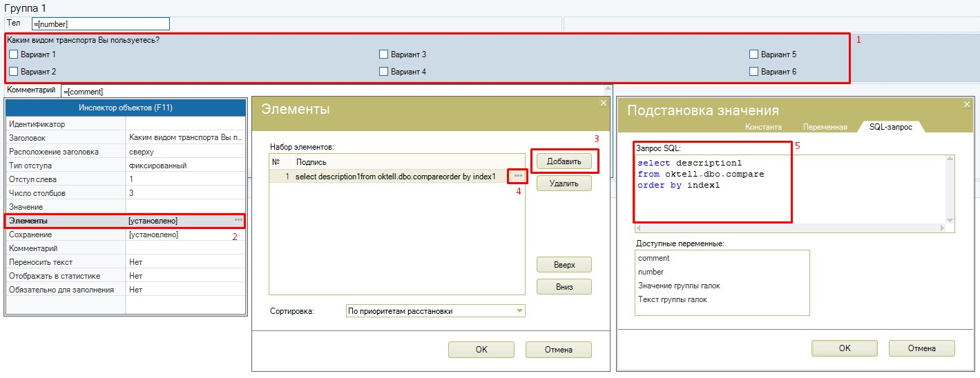Check the Вариант 1 checkbox
Viewport: 980px width, 378px height.
click(x=13, y=54)
